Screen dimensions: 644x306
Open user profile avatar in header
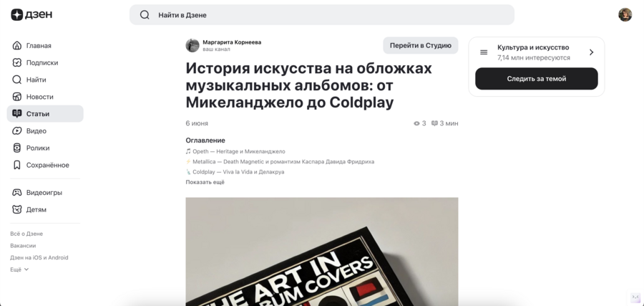coord(625,15)
